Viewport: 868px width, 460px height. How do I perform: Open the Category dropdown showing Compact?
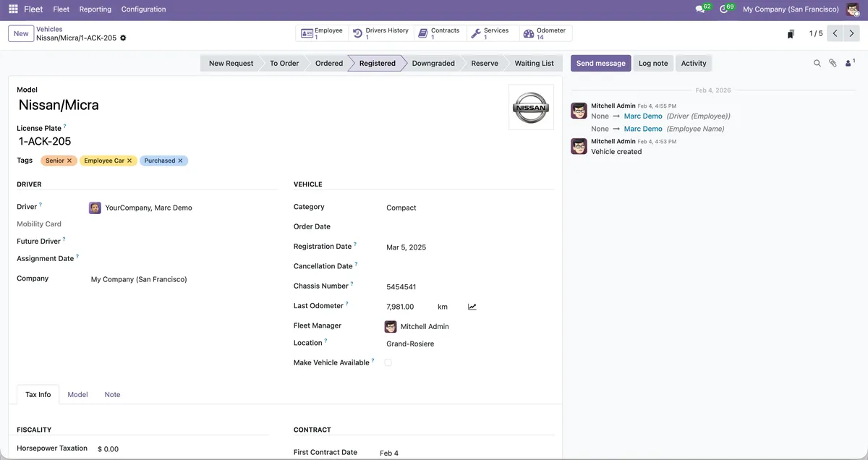(469, 208)
